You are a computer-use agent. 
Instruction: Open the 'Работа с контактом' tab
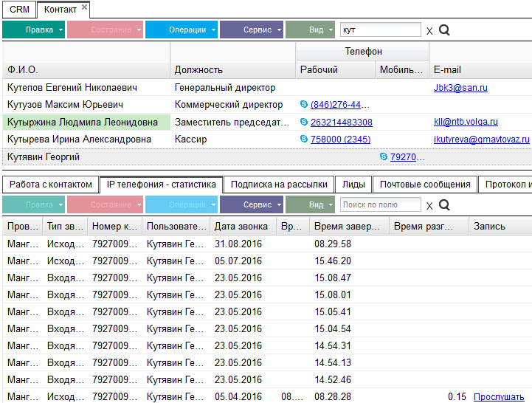[x=51, y=185]
